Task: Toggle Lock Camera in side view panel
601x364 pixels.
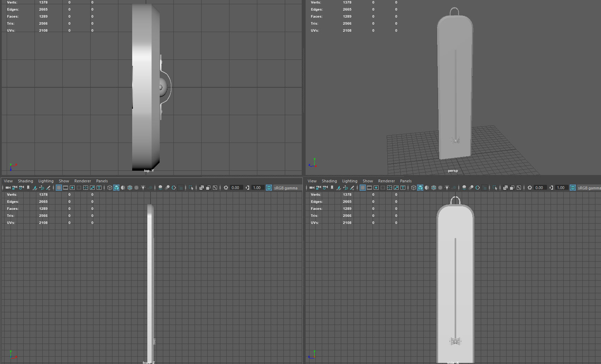Action: 319,188
